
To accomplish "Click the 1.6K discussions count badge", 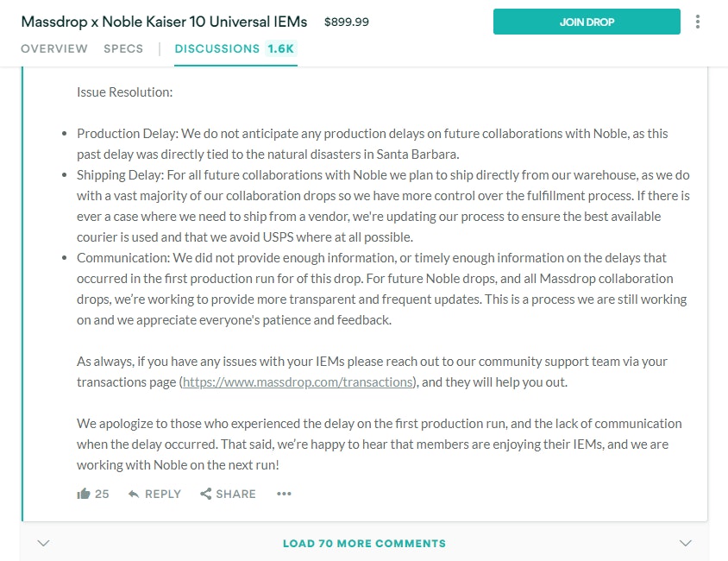I will coord(280,48).
